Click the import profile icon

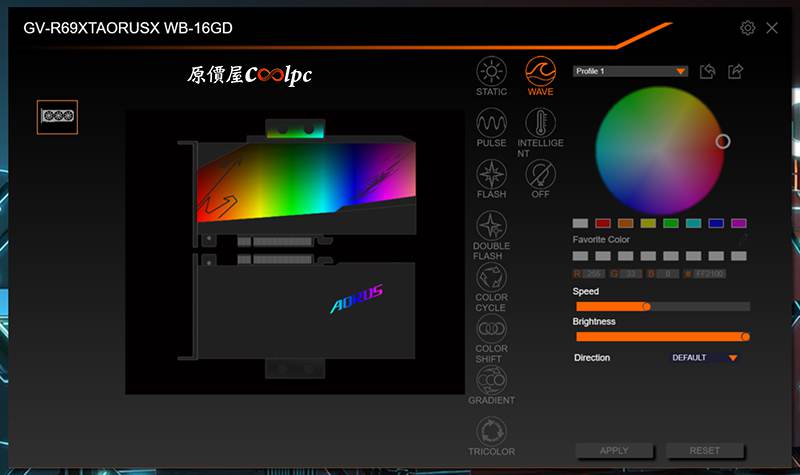pos(707,71)
